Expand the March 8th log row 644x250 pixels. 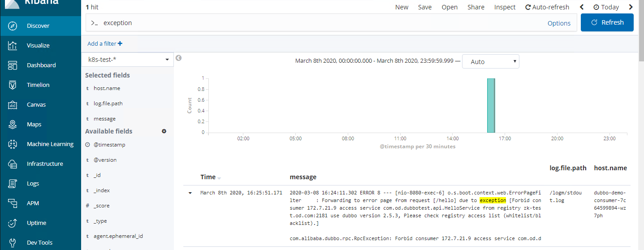[x=190, y=193]
